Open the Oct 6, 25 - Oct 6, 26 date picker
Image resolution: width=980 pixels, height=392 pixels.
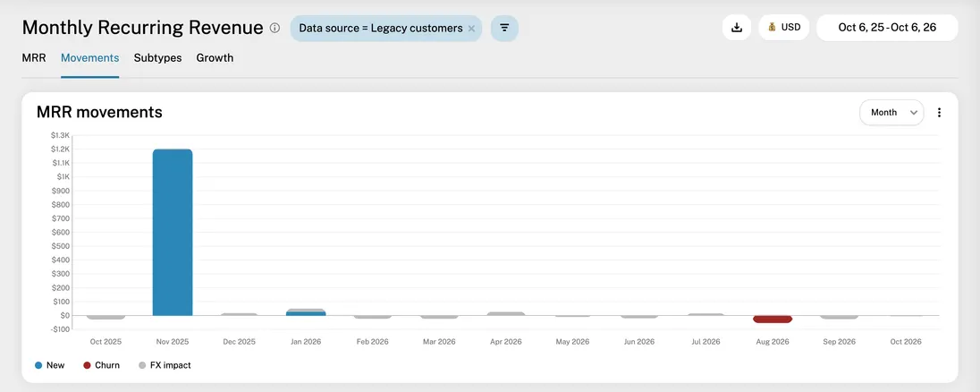(887, 28)
